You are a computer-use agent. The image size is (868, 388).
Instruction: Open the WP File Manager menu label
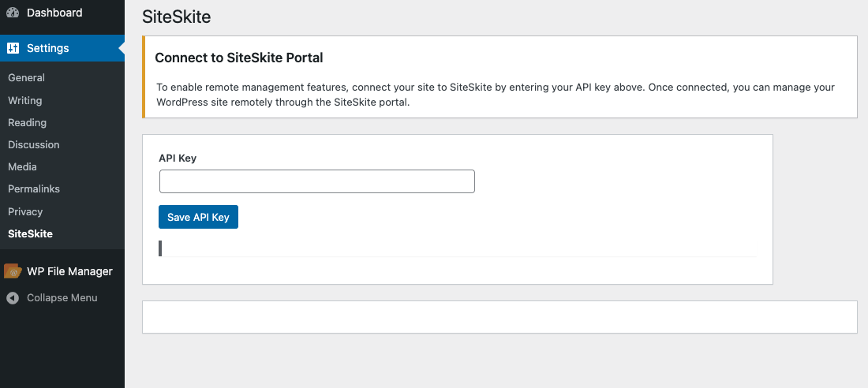(69, 271)
